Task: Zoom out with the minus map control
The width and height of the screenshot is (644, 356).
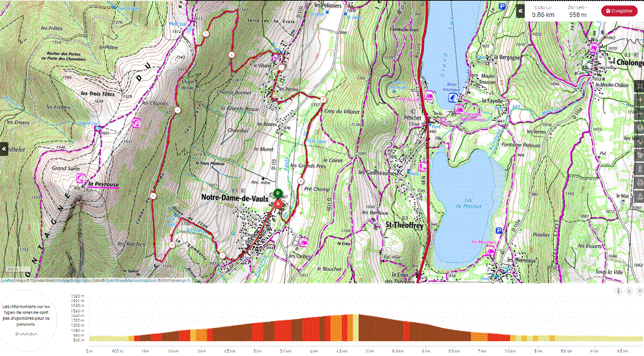Action: coord(640,113)
